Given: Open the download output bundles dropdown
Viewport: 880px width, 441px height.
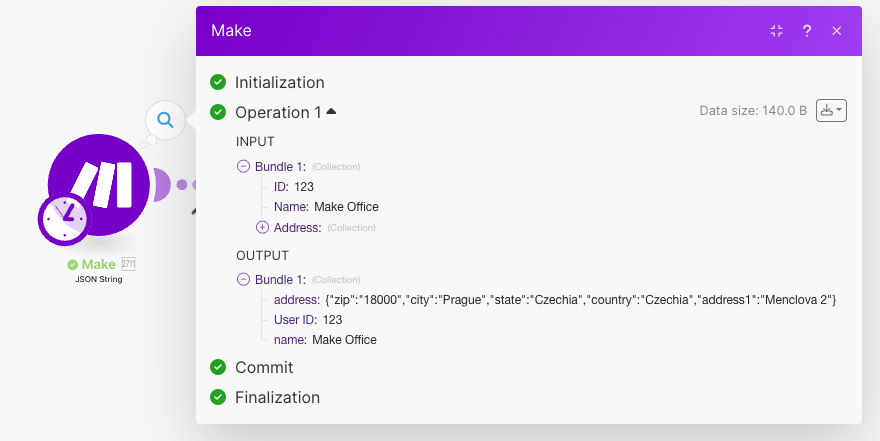Looking at the screenshot, I should (831, 111).
